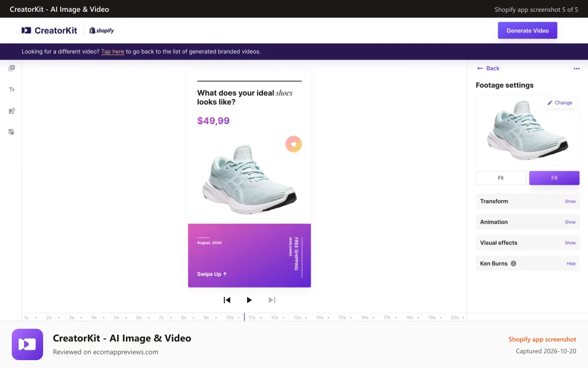This screenshot has width=588, height=368.
Task: Click the 'Swipe Up' text in preview
Action: tap(212, 274)
